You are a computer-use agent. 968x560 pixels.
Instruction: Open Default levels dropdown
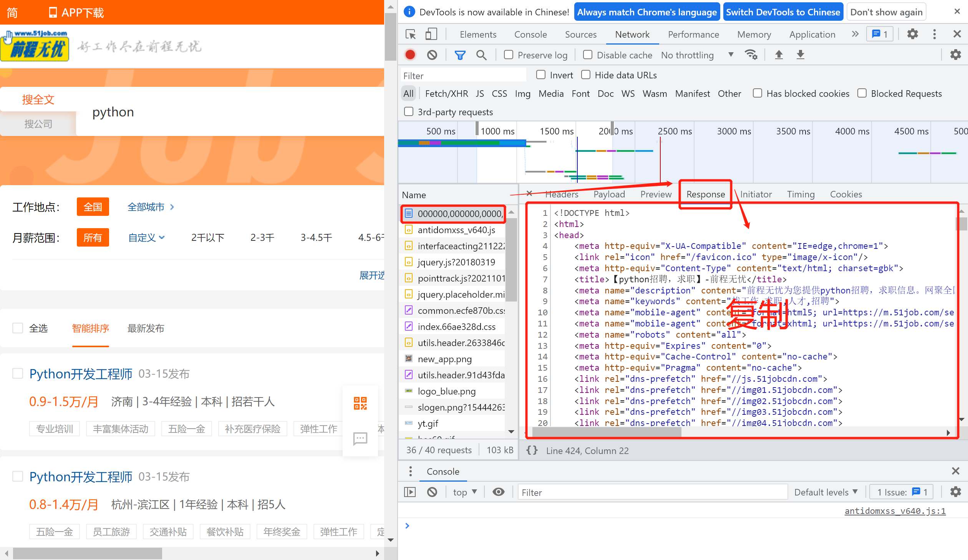click(x=826, y=492)
